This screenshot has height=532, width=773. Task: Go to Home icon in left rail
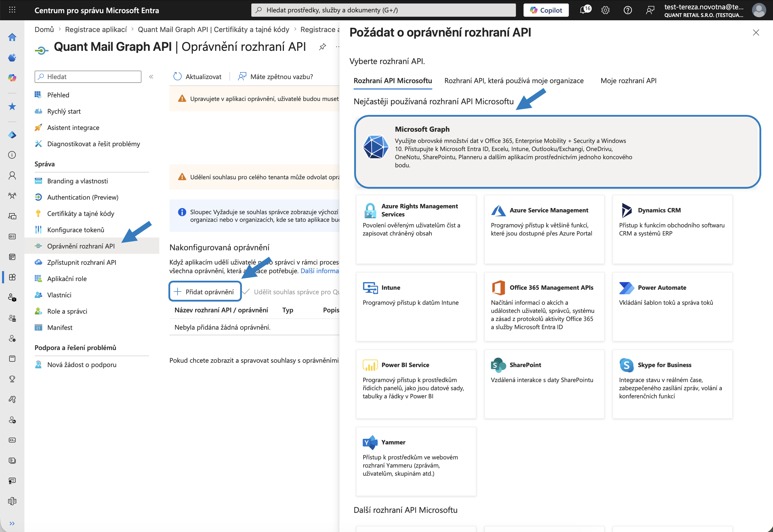coord(12,37)
